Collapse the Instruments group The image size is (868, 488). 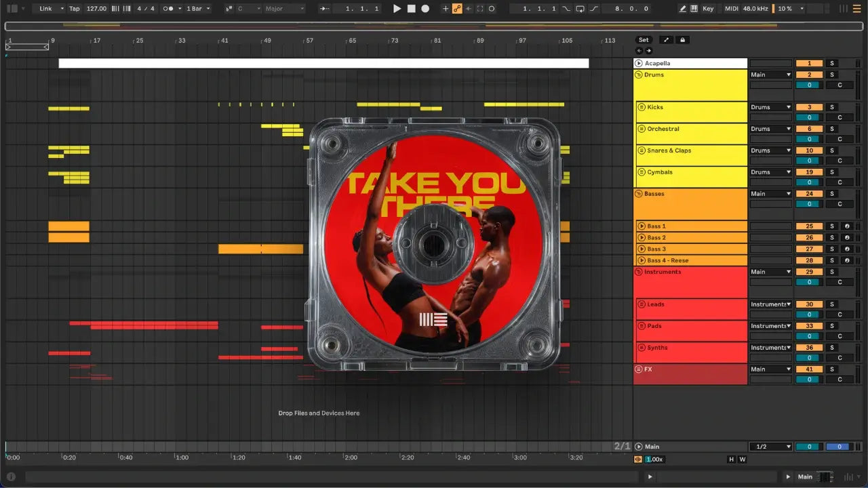[x=639, y=272]
